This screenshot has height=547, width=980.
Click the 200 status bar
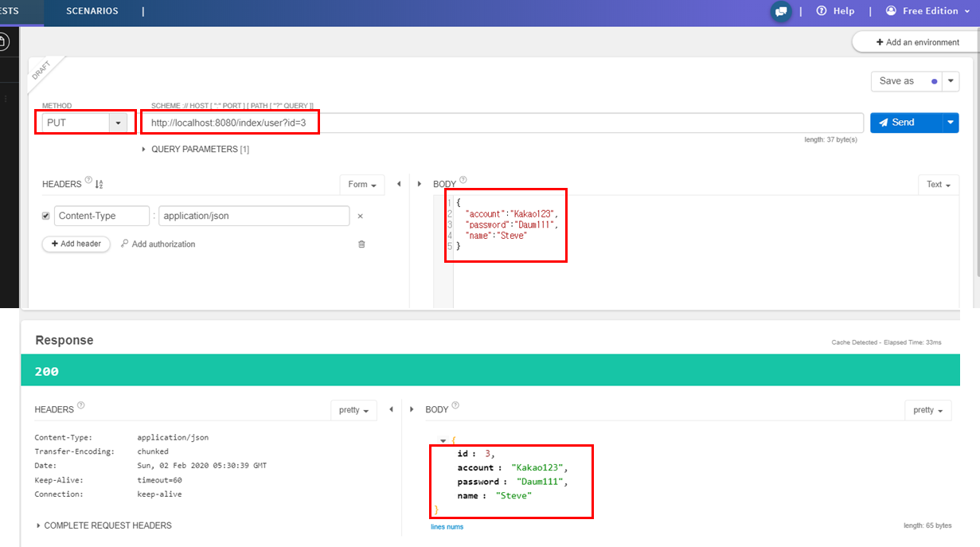click(490, 372)
